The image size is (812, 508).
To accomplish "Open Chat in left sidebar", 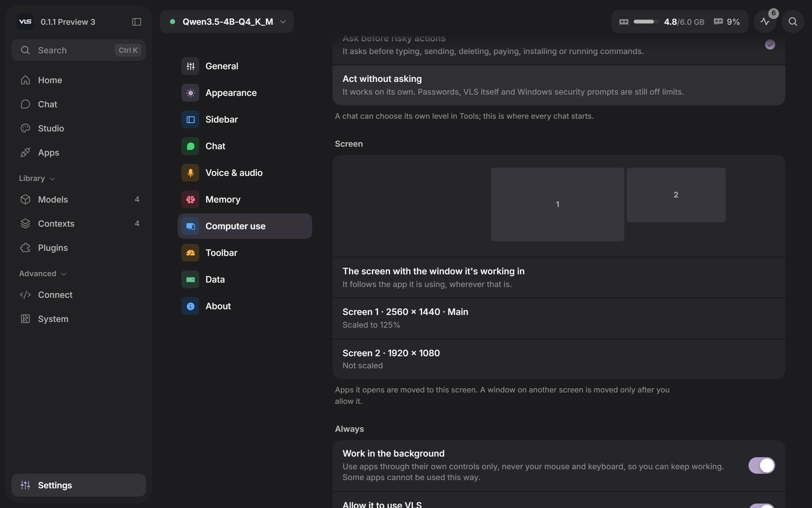I will [x=79, y=104].
